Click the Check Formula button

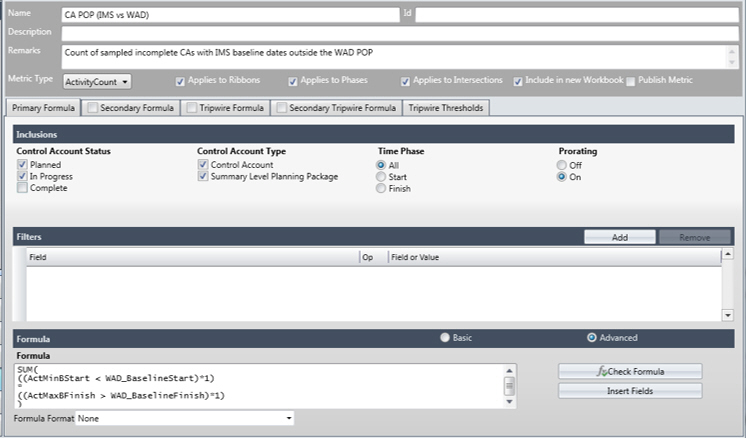630,371
